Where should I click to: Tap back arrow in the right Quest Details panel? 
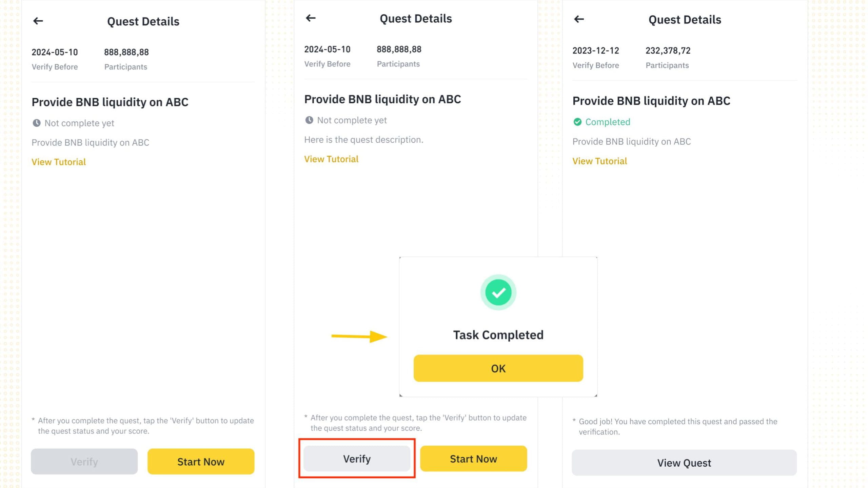tap(579, 19)
